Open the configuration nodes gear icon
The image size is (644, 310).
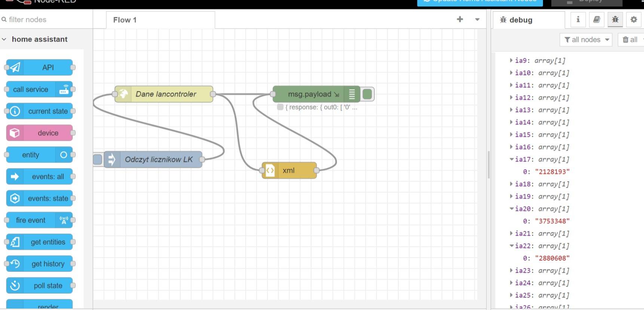(x=634, y=19)
